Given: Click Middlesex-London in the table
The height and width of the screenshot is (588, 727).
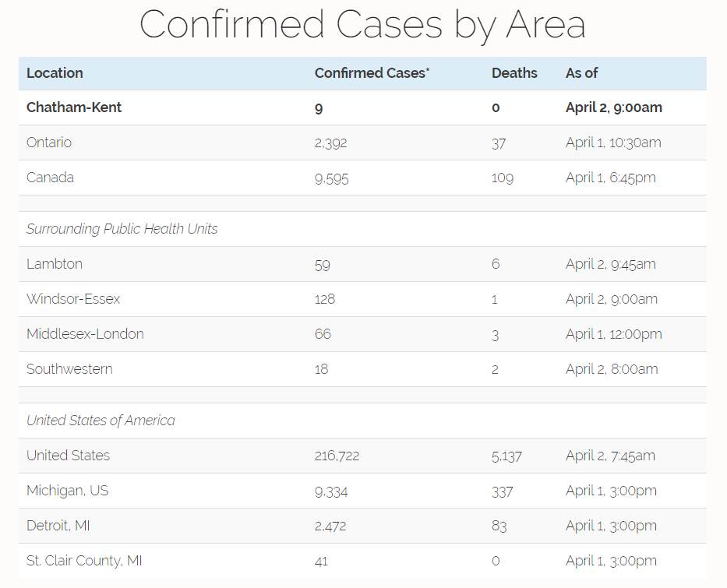Looking at the screenshot, I should point(85,334).
